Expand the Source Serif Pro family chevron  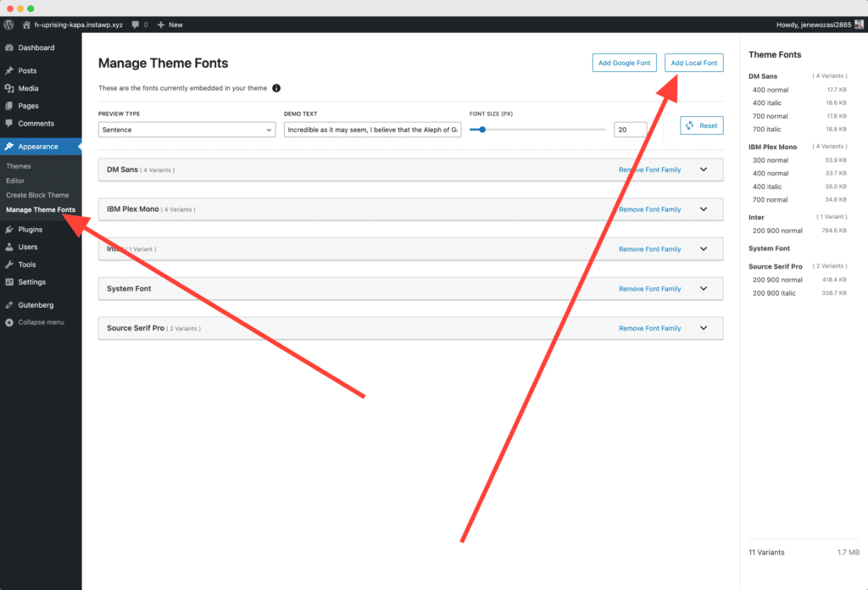click(x=704, y=328)
